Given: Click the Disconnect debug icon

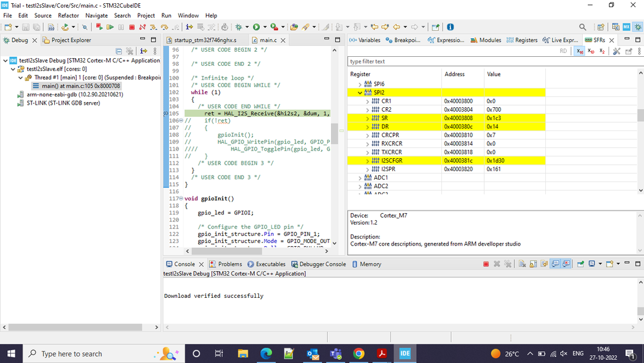Looking at the screenshot, I should (x=142, y=27).
